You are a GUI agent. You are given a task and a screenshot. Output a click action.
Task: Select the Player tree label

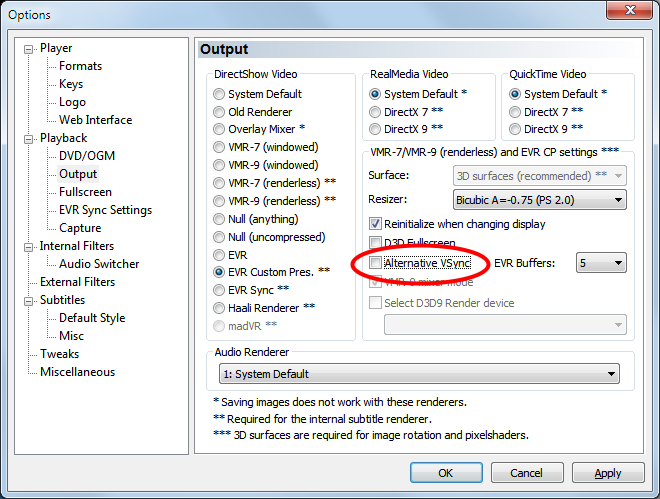tap(56, 48)
